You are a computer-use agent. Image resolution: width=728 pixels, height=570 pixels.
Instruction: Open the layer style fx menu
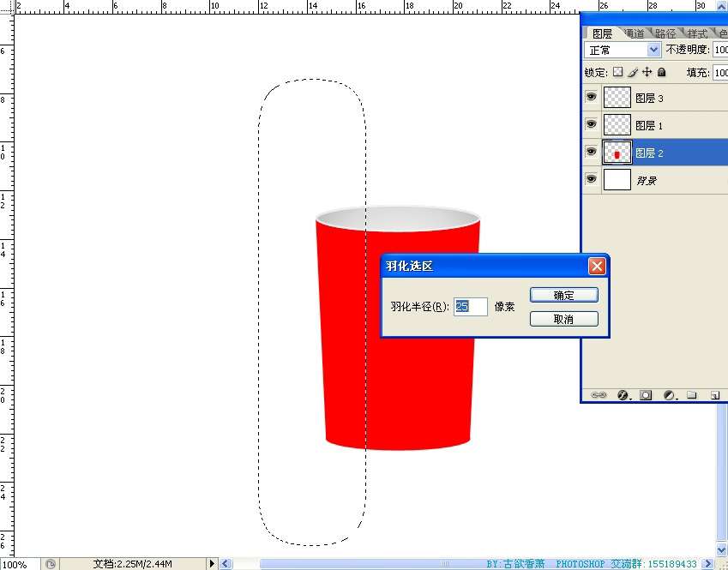623,395
